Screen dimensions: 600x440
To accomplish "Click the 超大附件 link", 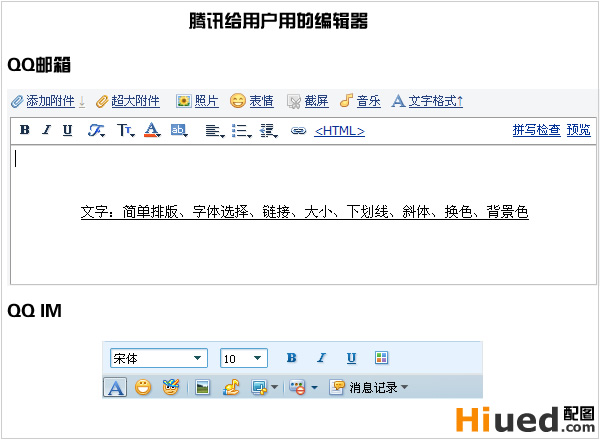I will click(135, 101).
